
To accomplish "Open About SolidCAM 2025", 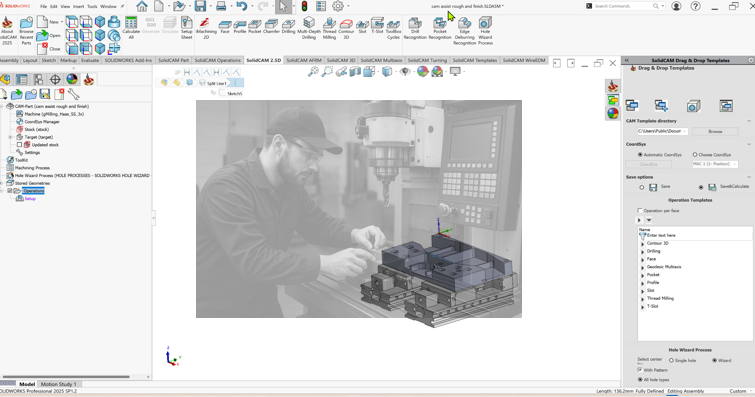I will tap(7, 31).
